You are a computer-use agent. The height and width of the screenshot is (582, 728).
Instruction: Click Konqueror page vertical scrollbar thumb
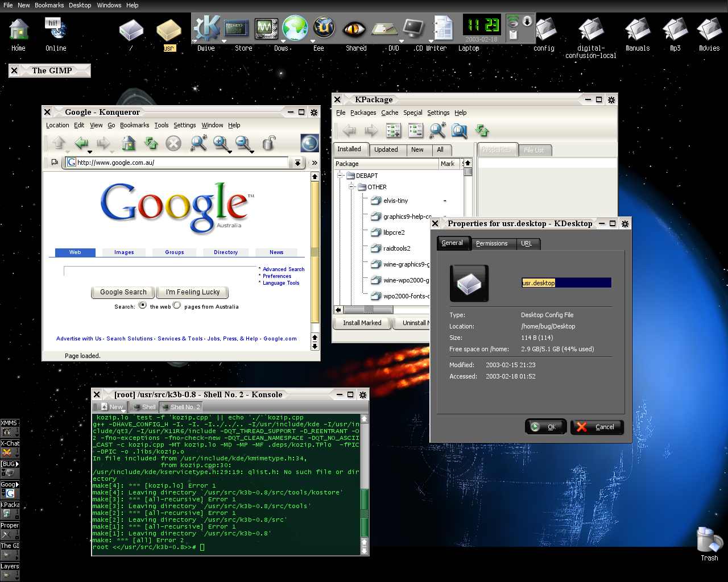315,252
